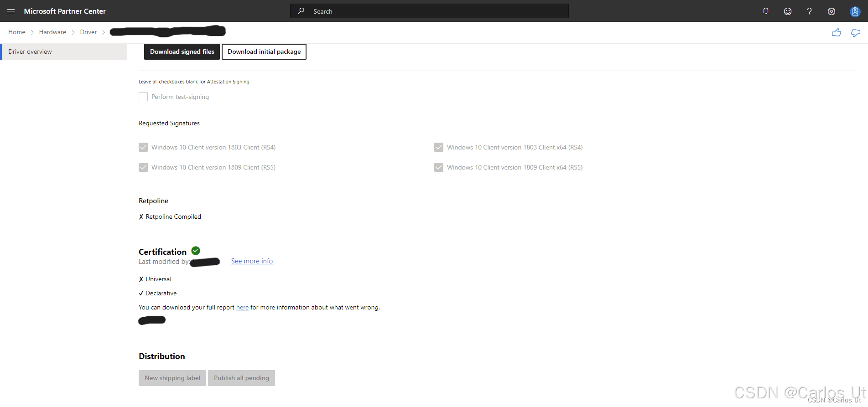
Task: Click Download signed files button
Action: [182, 52]
